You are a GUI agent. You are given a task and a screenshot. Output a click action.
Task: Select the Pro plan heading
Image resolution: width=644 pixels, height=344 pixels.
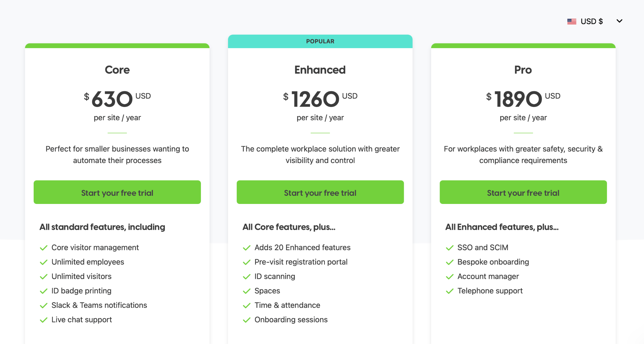pos(523,70)
